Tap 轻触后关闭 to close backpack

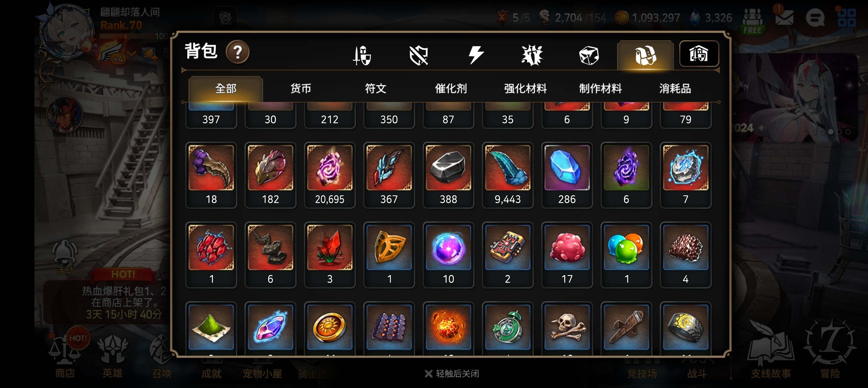452,374
